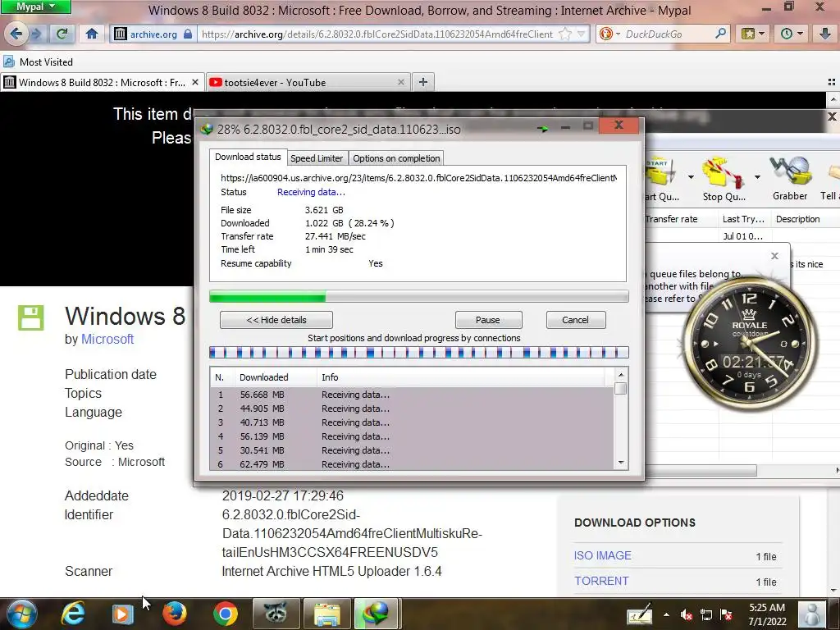The height and width of the screenshot is (630, 840).
Task: Expand the Start Queue dropdown arrow
Action: point(691,177)
